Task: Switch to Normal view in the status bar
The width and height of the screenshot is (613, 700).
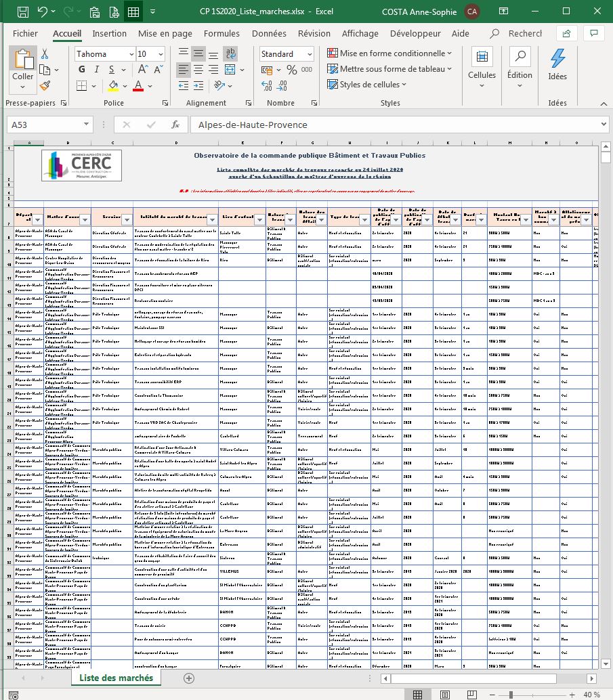Action: point(418,695)
